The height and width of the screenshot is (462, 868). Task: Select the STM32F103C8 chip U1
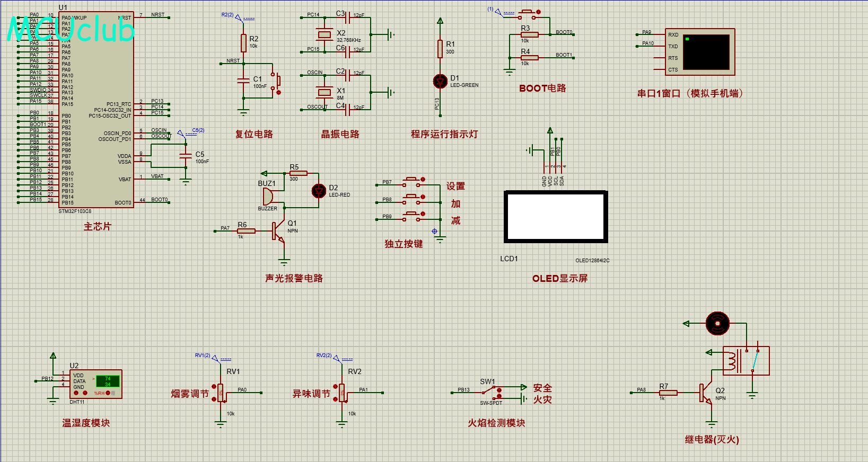click(x=96, y=110)
